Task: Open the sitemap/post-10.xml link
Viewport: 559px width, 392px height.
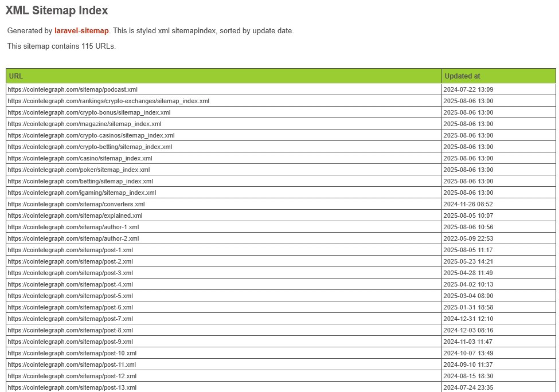Action: [x=72, y=353]
